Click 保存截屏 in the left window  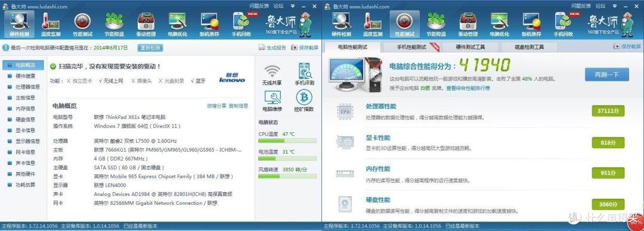pyautogui.click(x=305, y=48)
